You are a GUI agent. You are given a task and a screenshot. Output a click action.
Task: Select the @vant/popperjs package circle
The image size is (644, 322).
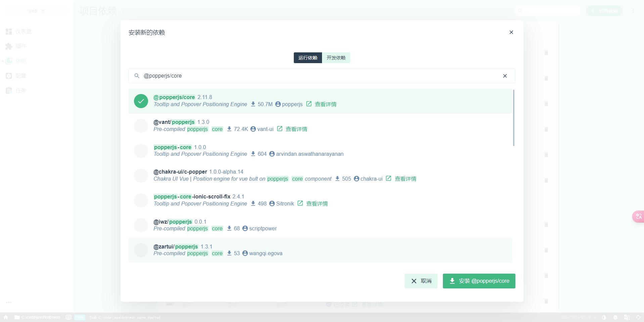pyautogui.click(x=141, y=126)
